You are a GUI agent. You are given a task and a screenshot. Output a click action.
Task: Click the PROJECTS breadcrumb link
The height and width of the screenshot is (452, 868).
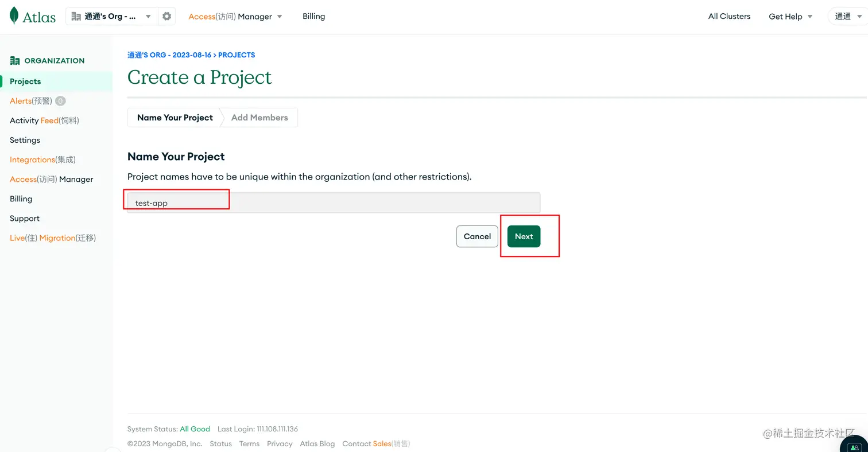[x=237, y=55]
